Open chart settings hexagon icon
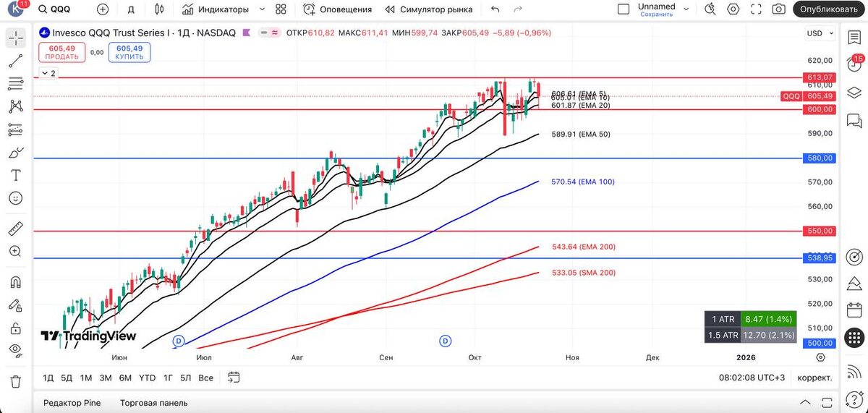 pos(733,9)
